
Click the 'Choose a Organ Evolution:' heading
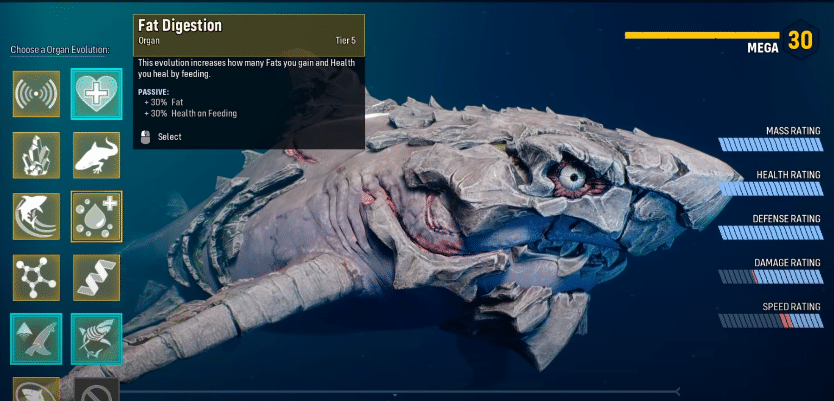click(x=60, y=50)
